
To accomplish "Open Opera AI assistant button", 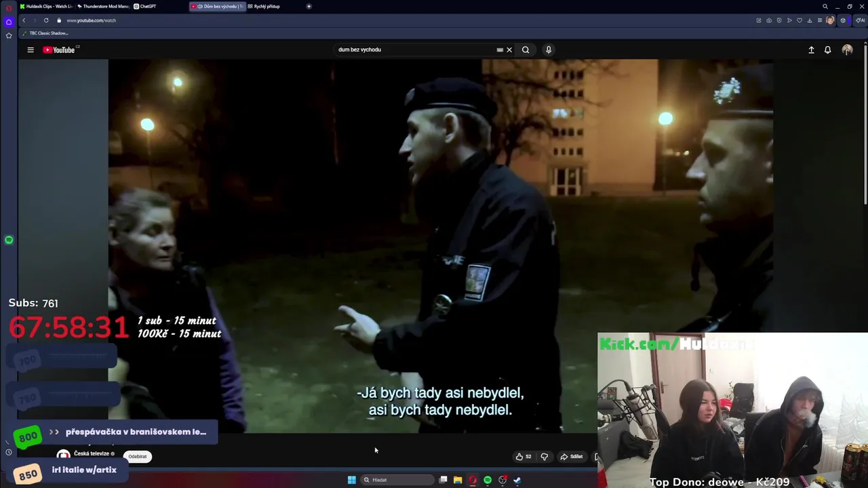I will (861, 20).
